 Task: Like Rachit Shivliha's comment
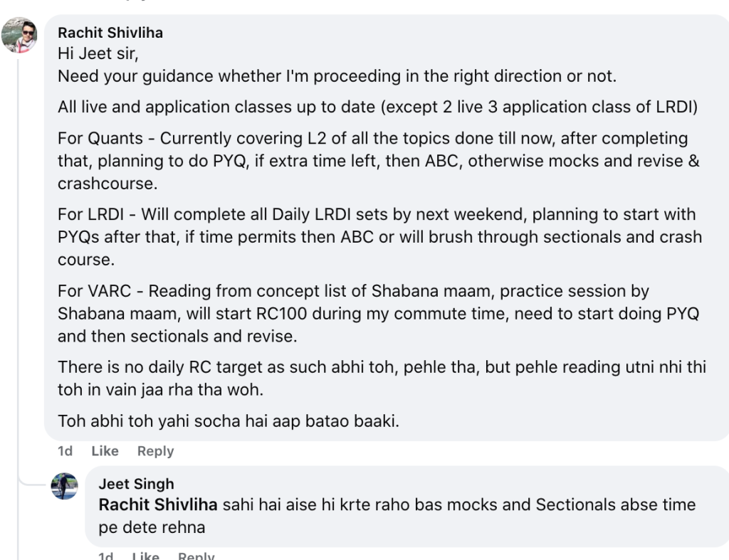[x=105, y=451]
